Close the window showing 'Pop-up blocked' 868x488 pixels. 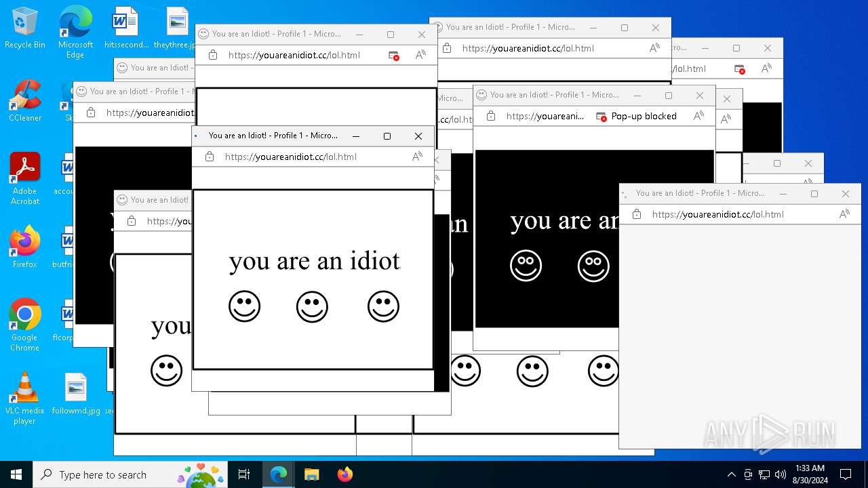pyautogui.click(x=700, y=95)
